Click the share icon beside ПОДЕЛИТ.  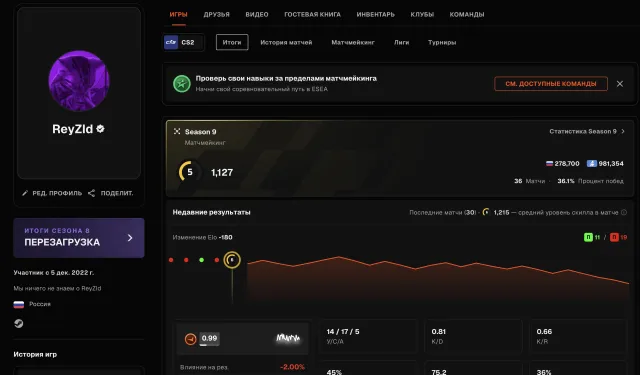click(91, 193)
